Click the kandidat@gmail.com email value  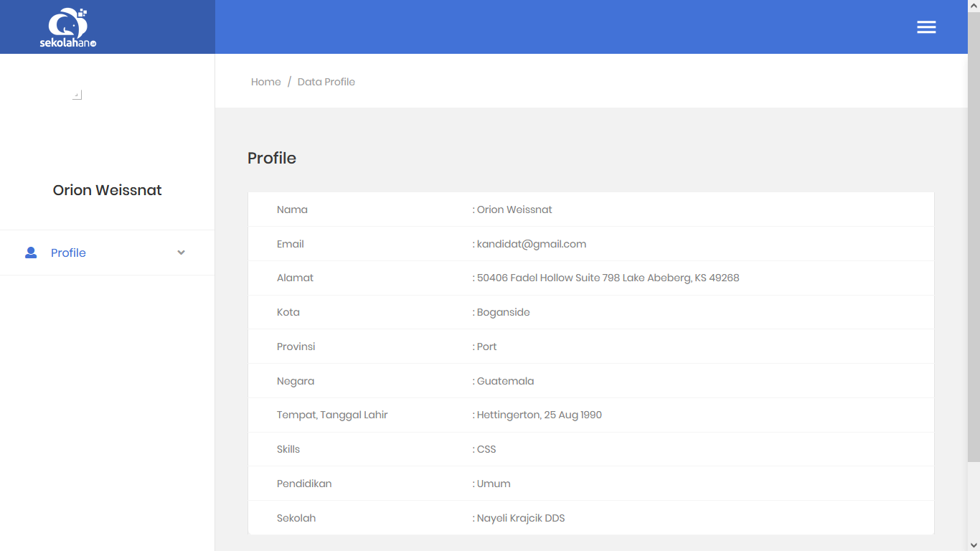coord(531,244)
